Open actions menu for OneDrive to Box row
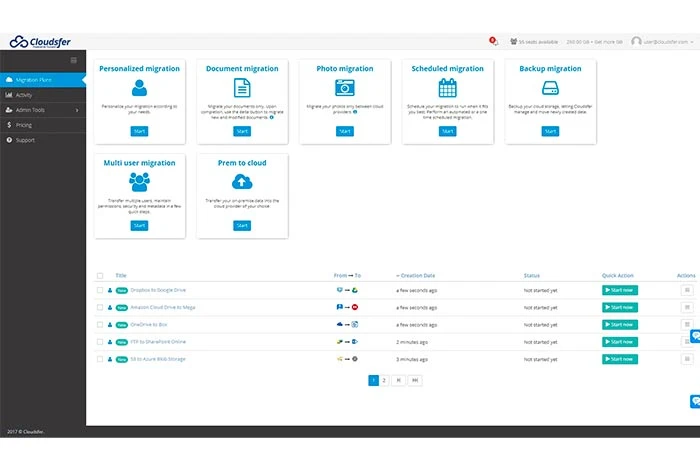 click(687, 324)
